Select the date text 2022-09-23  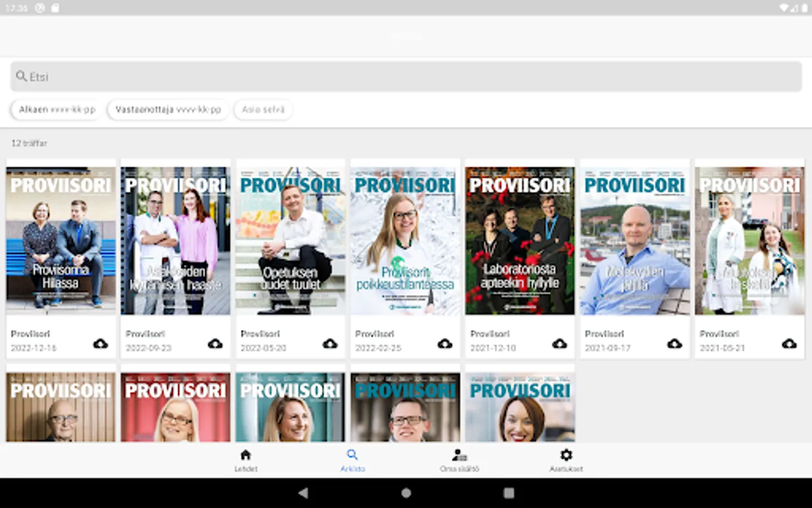coord(148,348)
